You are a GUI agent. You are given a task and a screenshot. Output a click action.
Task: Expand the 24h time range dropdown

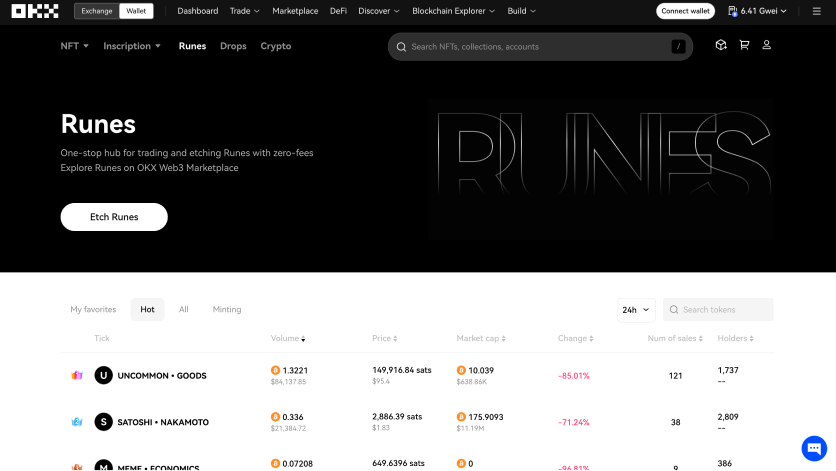(x=636, y=310)
